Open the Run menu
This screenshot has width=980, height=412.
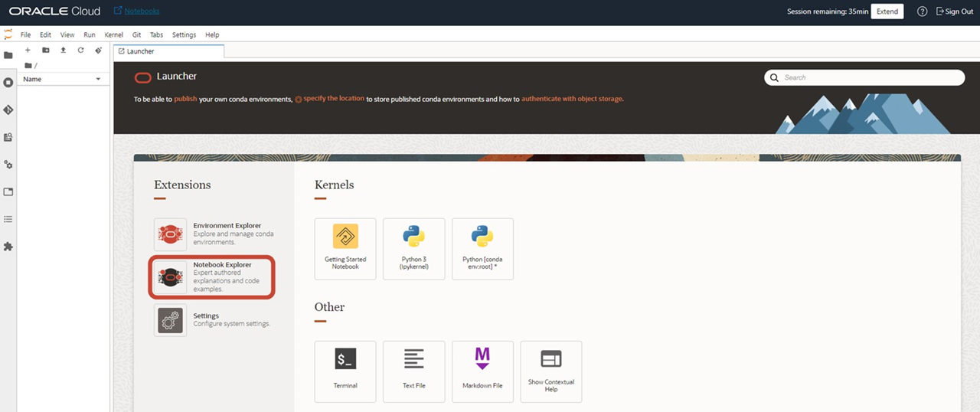pyautogui.click(x=90, y=35)
